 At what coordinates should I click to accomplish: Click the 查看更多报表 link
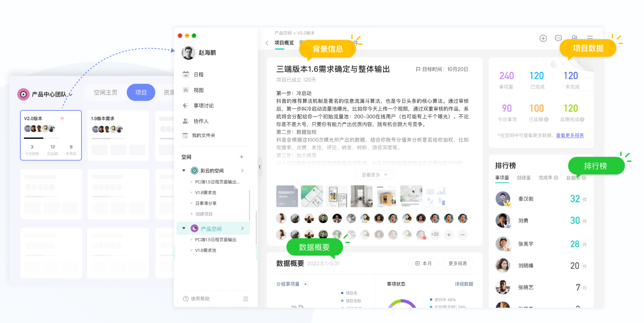point(570,136)
